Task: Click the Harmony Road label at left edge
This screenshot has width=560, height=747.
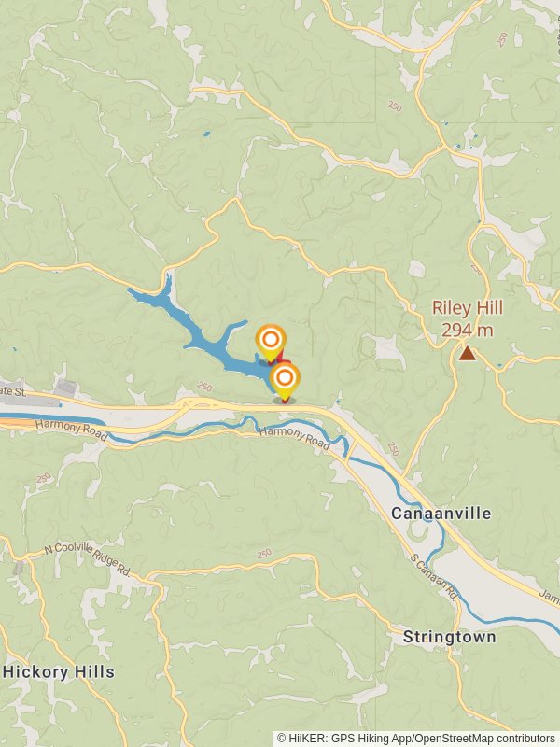Action: point(72,430)
